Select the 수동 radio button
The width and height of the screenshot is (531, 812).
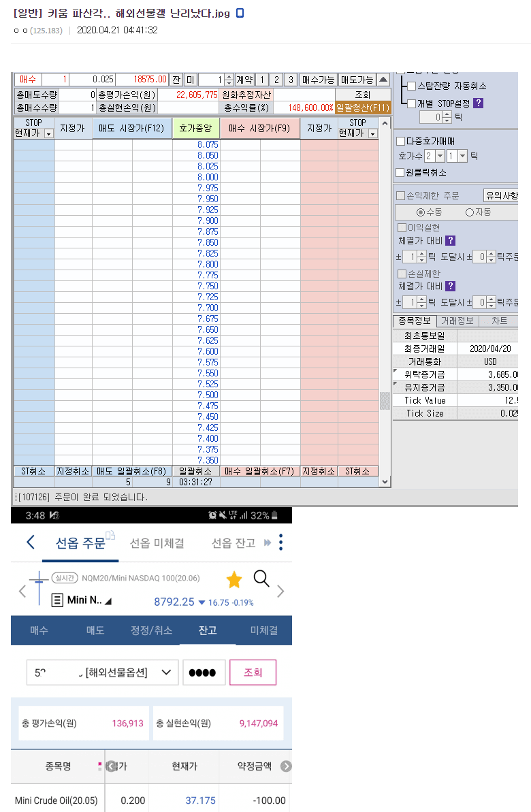(421, 212)
